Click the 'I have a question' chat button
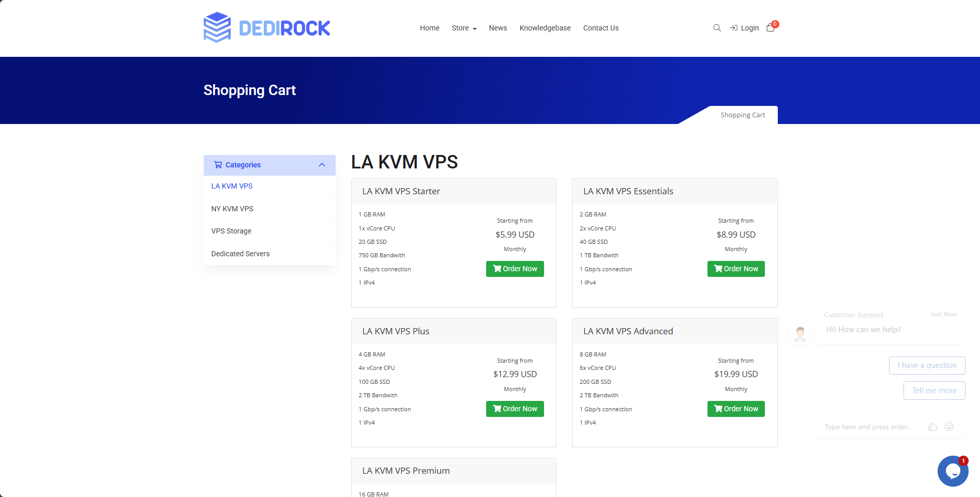Image resolution: width=980 pixels, height=497 pixels. point(927,365)
